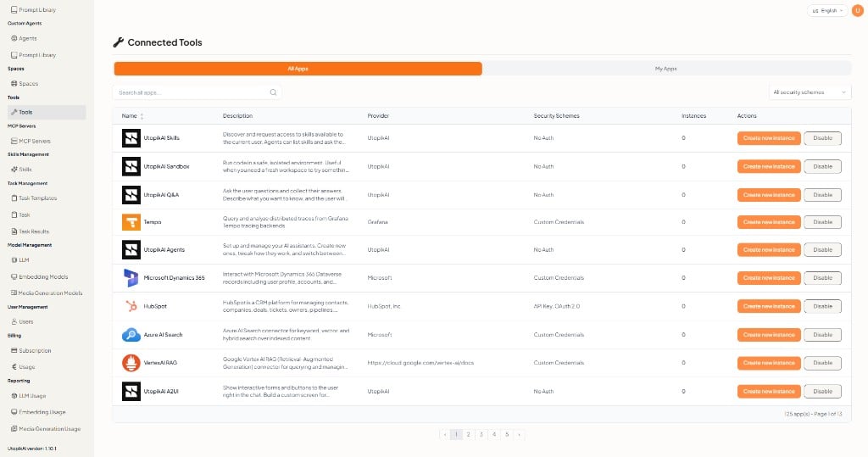Disable UtopikAI Sandbox app

[x=822, y=166]
